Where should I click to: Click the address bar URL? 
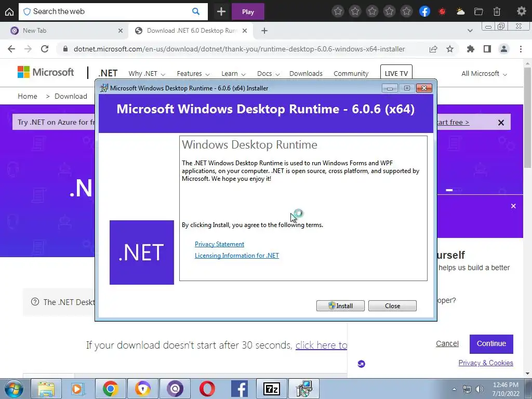(239, 49)
